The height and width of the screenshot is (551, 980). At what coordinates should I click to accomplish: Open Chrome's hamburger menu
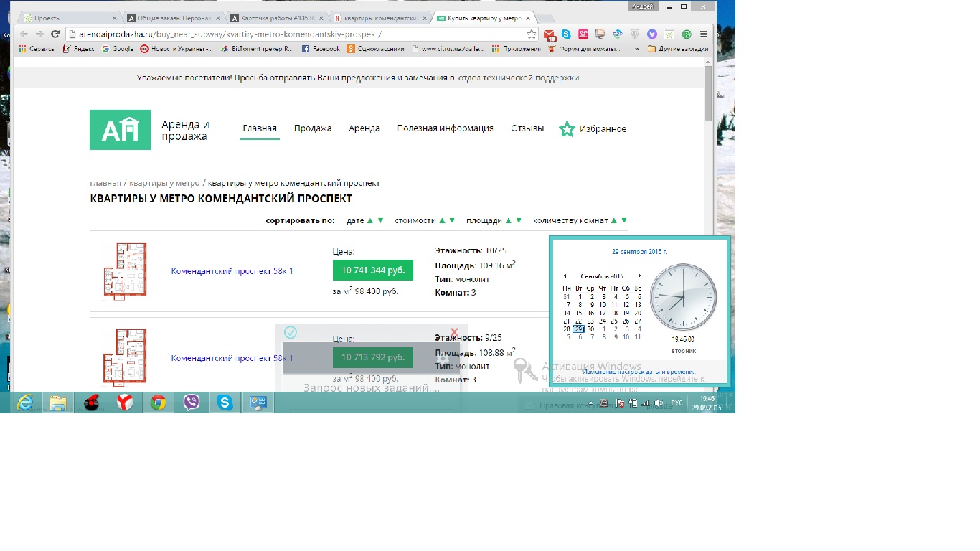704,34
